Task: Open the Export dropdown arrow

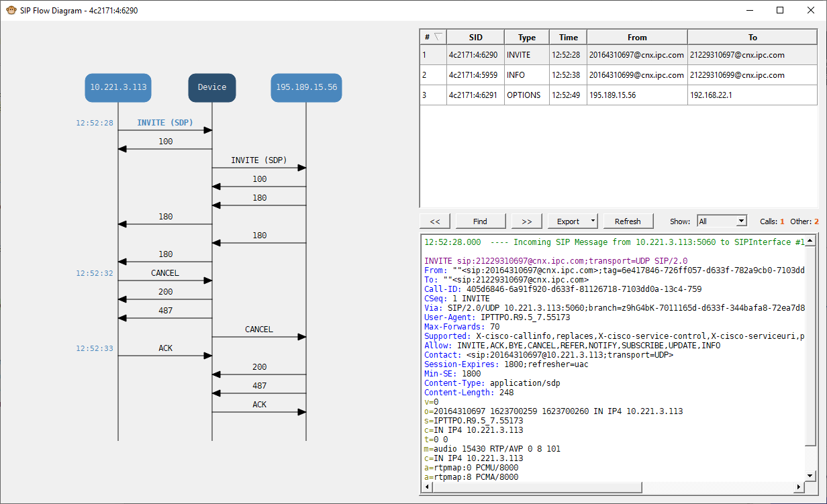Action: [593, 221]
